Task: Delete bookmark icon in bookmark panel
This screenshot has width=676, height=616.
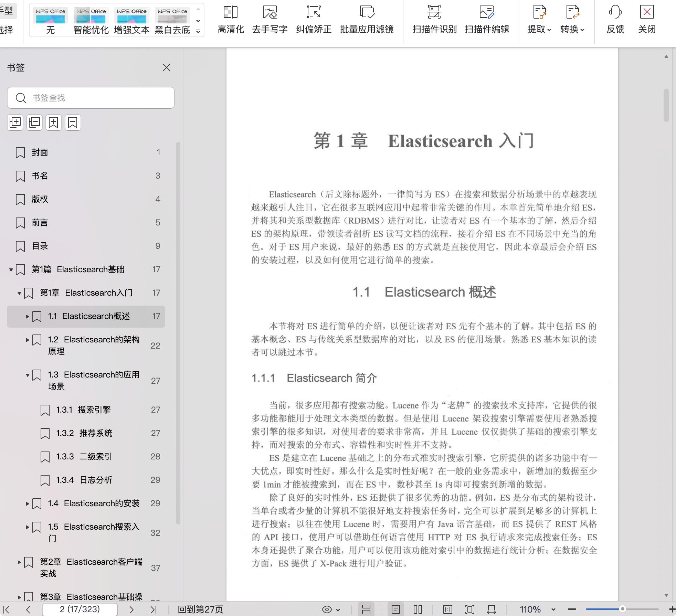Action: 73,123
